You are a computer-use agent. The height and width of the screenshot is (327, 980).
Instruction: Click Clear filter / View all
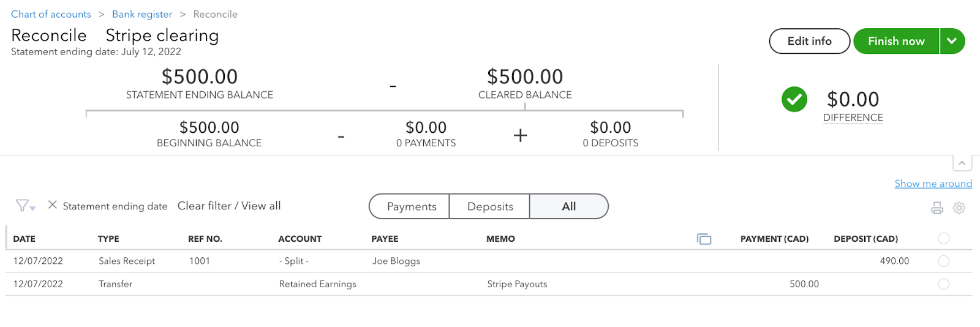click(229, 206)
